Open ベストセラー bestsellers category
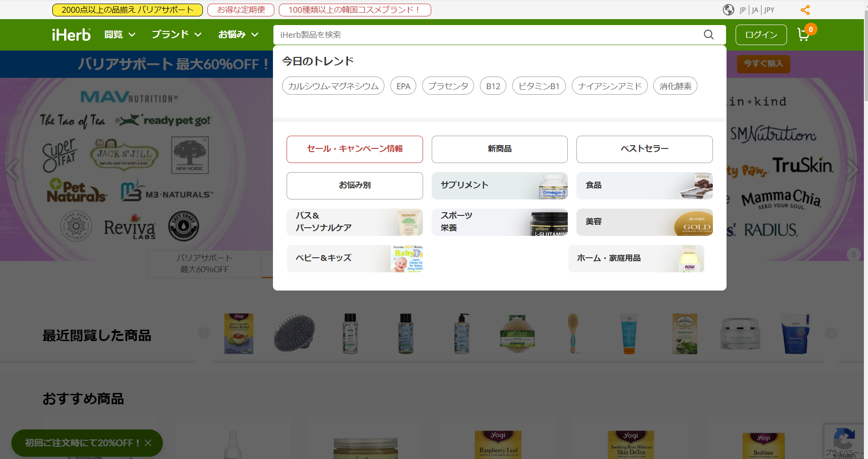 point(645,149)
